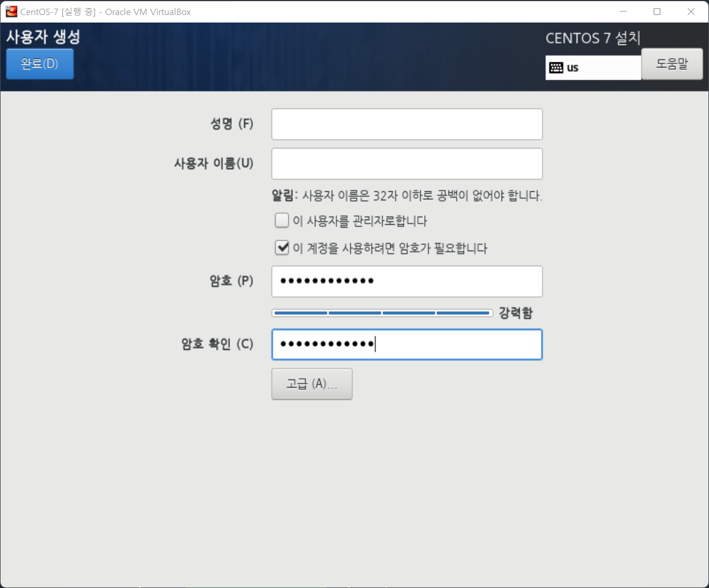Click the 알림 username hint text
The height and width of the screenshot is (588, 709).
click(x=407, y=196)
